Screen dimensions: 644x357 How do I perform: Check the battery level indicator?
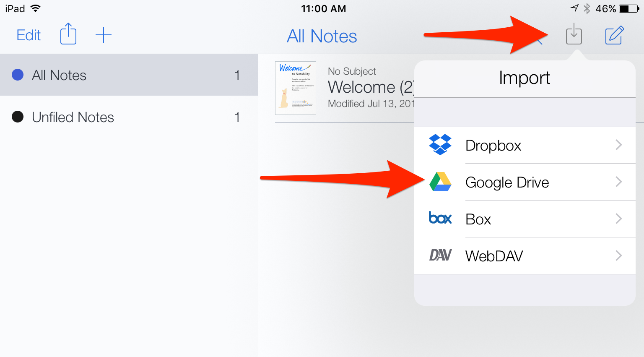click(x=627, y=8)
